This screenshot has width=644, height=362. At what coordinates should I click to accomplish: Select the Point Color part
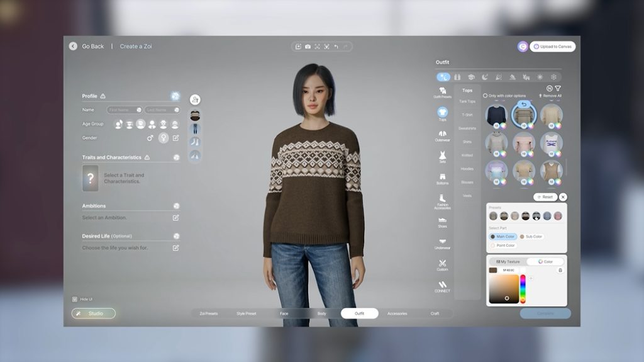point(502,246)
